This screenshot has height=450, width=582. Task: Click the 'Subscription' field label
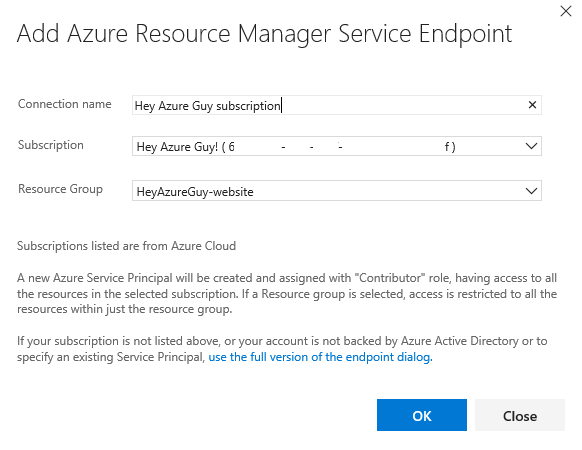point(51,145)
